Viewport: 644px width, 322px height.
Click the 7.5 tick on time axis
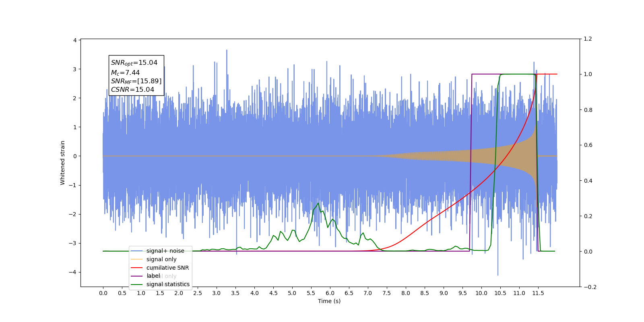pos(387,293)
